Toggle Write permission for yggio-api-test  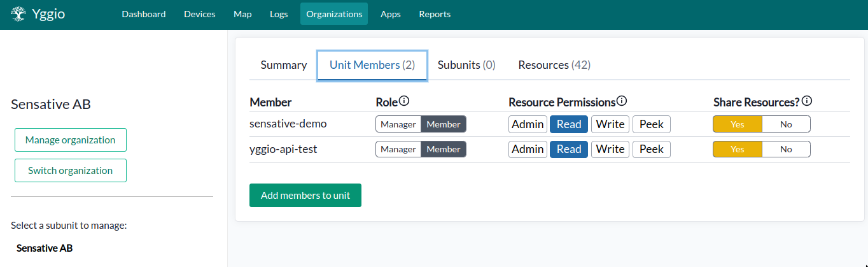coord(610,149)
